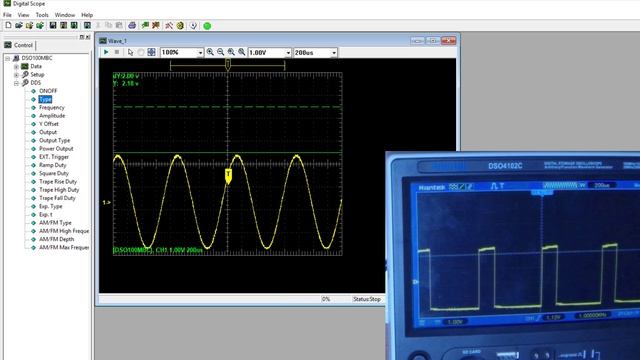The image size is (640, 360).
Task: Click the zoom in plus magnifier
Action: click(210, 52)
